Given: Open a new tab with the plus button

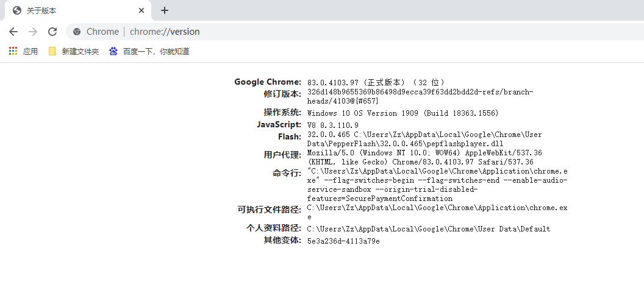Looking at the screenshot, I should pos(165,10).
